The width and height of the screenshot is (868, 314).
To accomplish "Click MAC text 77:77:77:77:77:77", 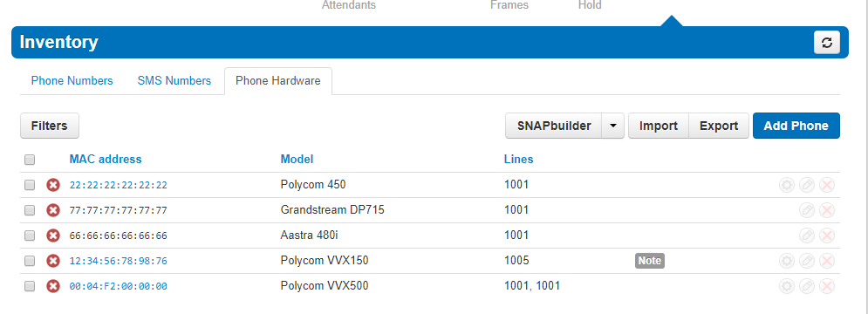I will (119, 211).
